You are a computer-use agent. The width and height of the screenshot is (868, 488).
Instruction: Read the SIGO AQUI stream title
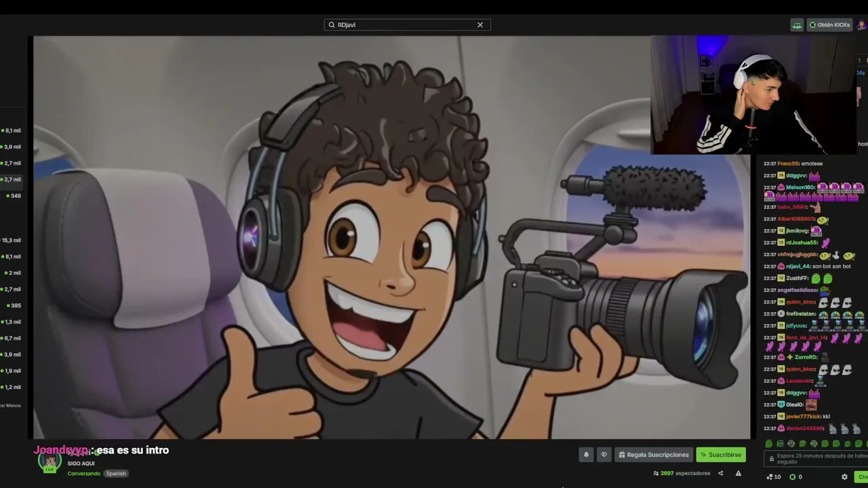coord(81,464)
